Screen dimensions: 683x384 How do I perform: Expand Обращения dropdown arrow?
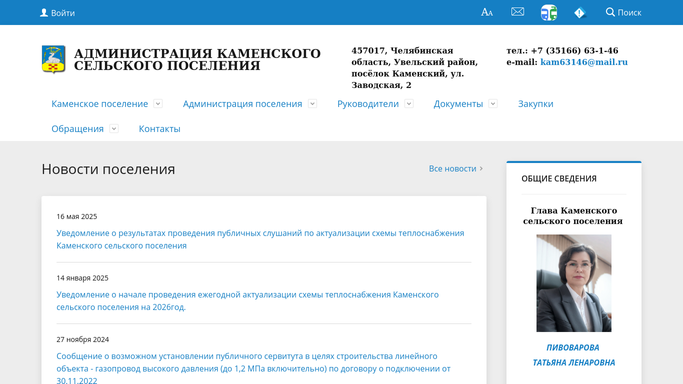[x=114, y=128]
